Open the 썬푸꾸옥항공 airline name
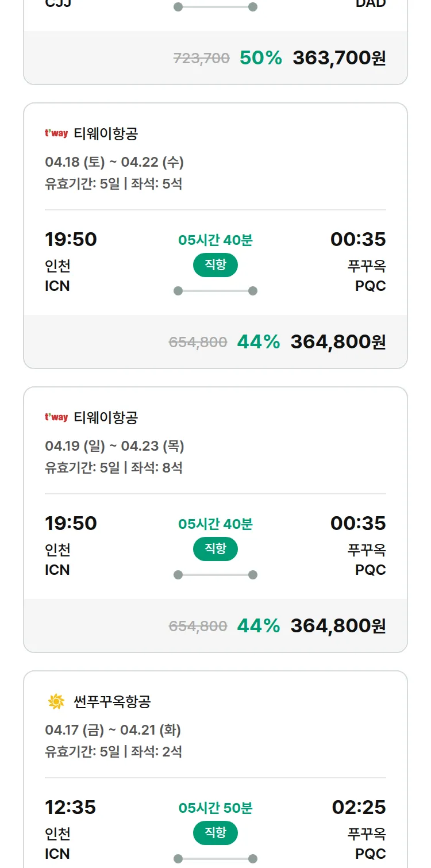Image resolution: width=431 pixels, height=868 pixels. point(112,701)
